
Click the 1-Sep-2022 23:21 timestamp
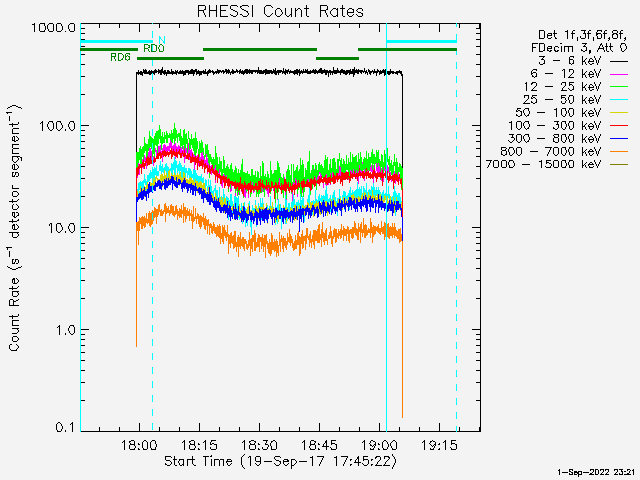[596, 472]
